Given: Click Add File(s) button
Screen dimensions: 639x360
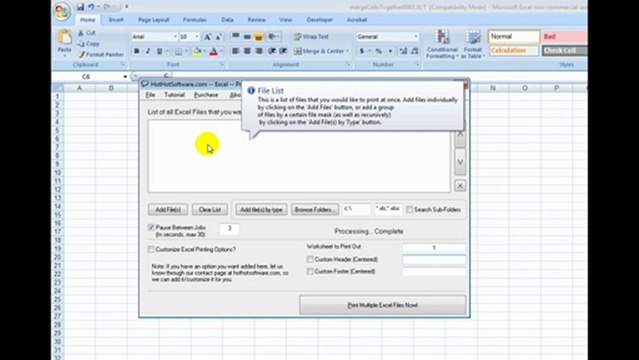Looking at the screenshot, I should [x=168, y=210].
